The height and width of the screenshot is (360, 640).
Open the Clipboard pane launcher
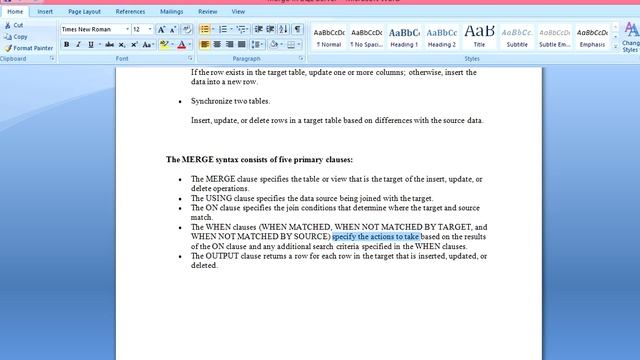click(x=52, y=59)
